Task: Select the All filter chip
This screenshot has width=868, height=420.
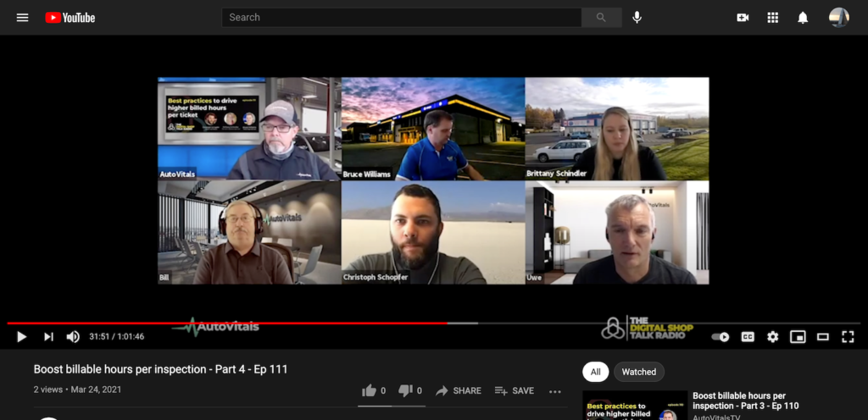Action: point(596,372)
